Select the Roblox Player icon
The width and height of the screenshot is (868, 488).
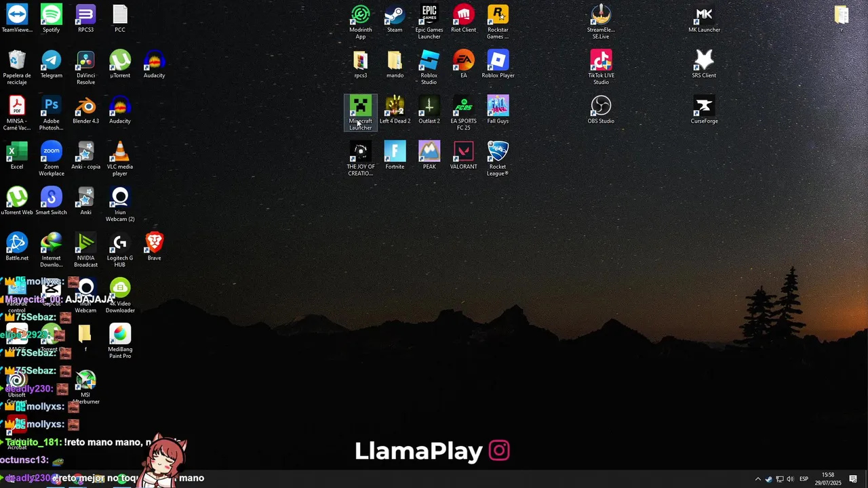click(x=498, y=64)
